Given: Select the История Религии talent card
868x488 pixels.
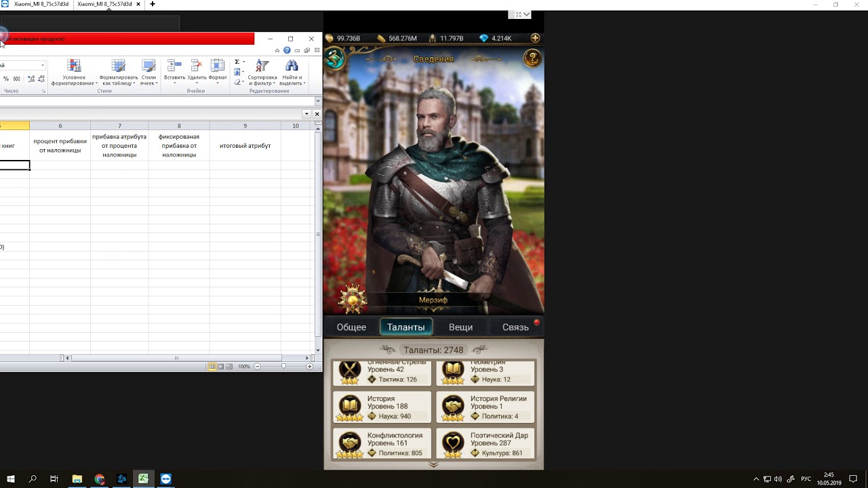Looking at the screenshot, I should pyautogui.click(x=485, y=407).
